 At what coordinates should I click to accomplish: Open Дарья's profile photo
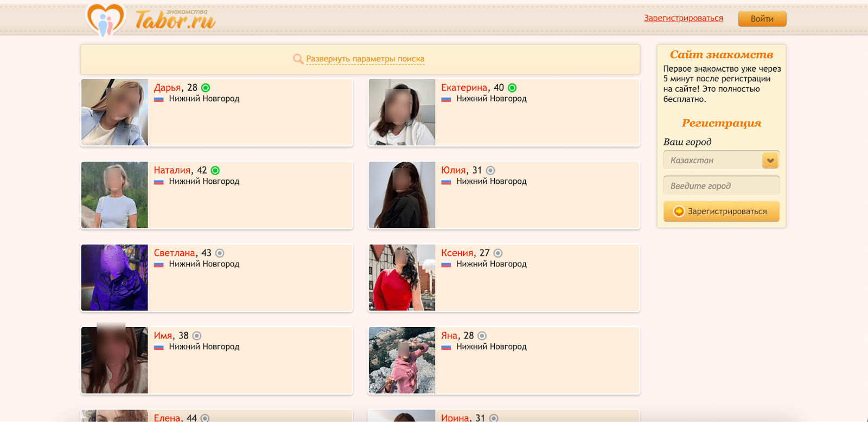tap(114, 112)
